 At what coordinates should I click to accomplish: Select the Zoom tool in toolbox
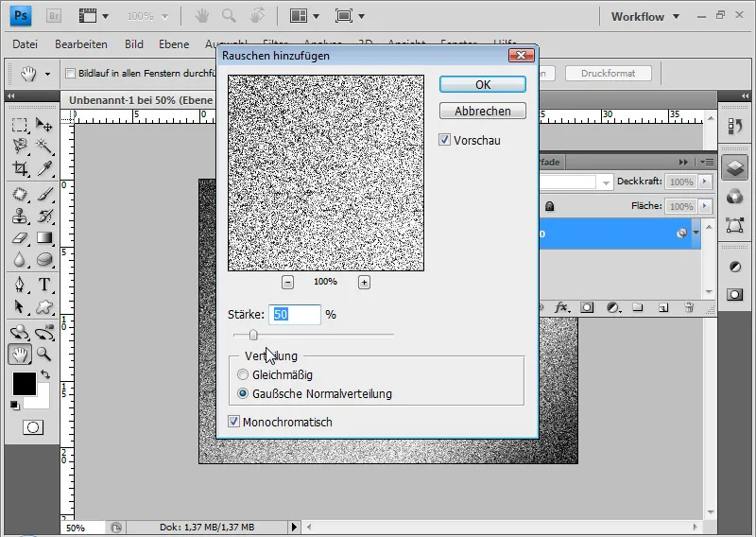pos(43,355)
